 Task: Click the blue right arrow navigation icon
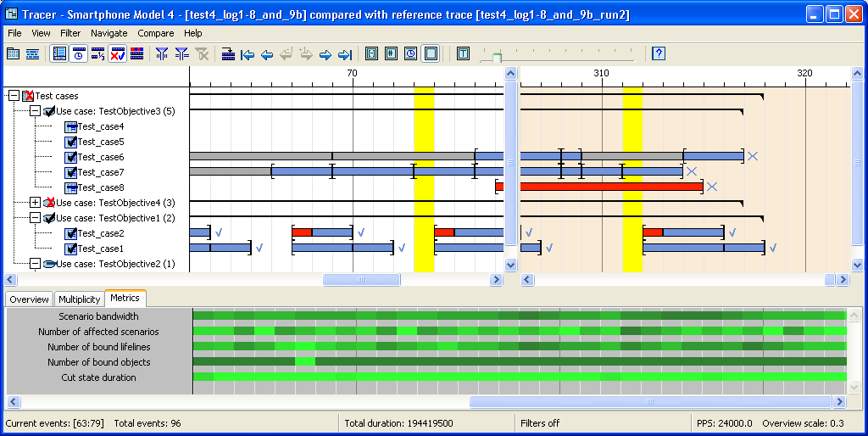coord(325,54)
